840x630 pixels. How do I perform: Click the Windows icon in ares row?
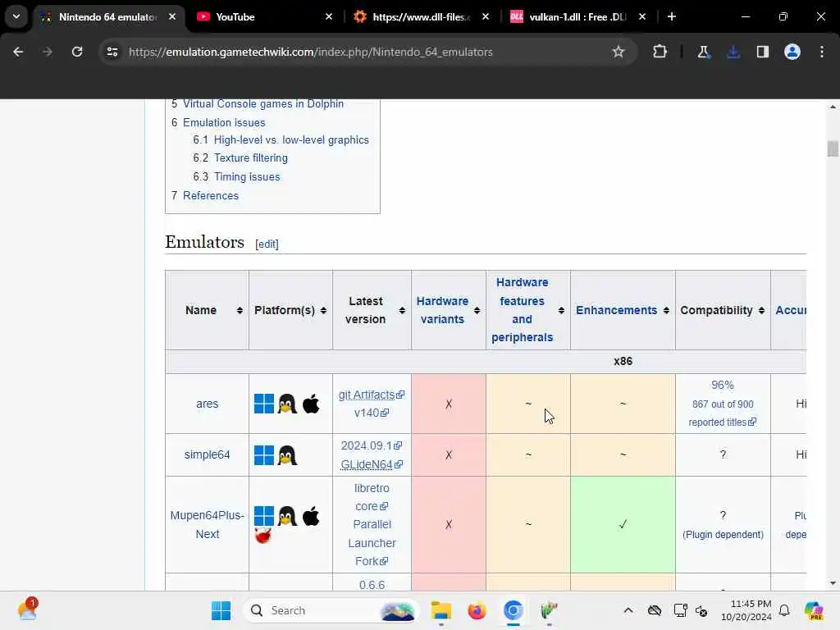(263, 404)
